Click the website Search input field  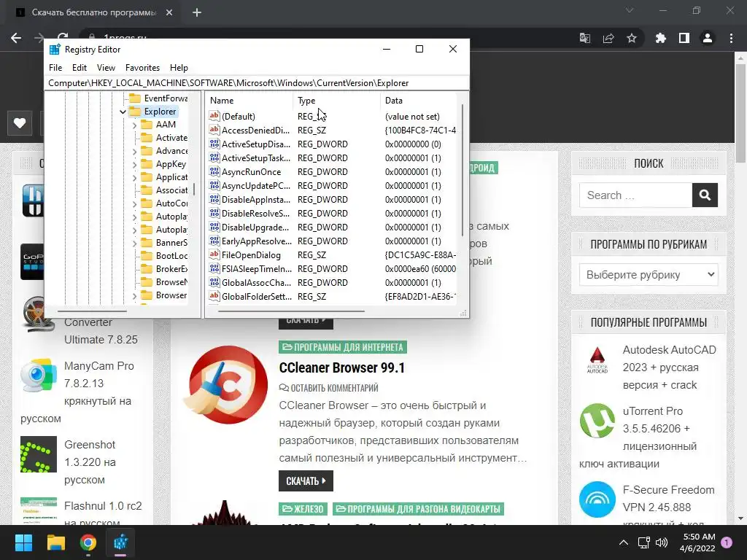point(635,195)
